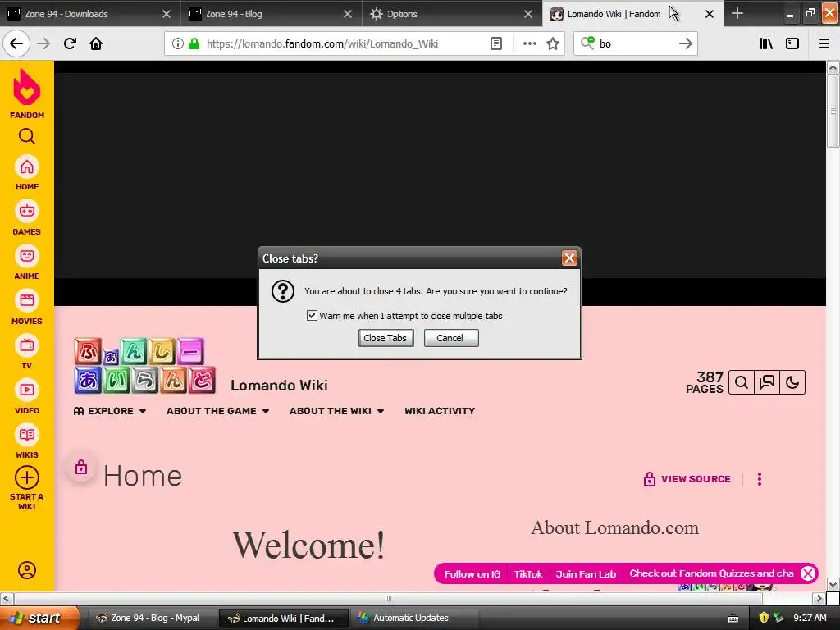The width and height of the screenshot is (840, 630).
Task: Click Start a Wiki plus icon
Action: tap(27, 477)
